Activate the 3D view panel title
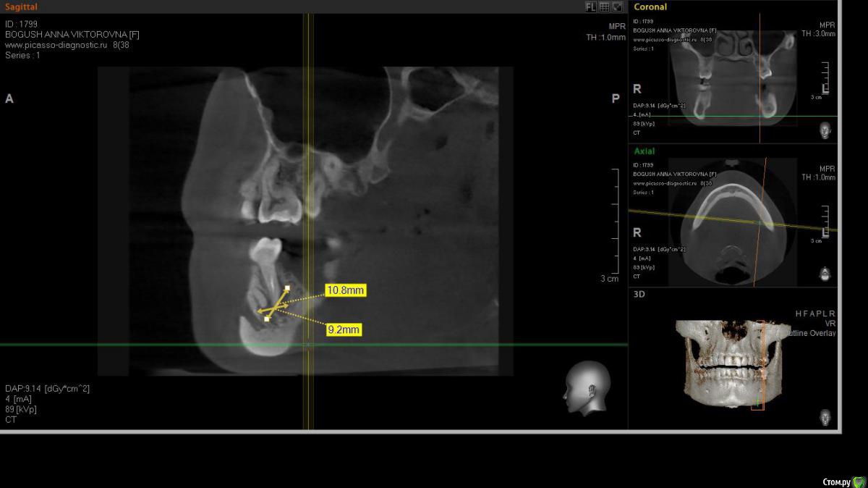Viewport: 868px width, 488px height. click(x=639, y=295)
